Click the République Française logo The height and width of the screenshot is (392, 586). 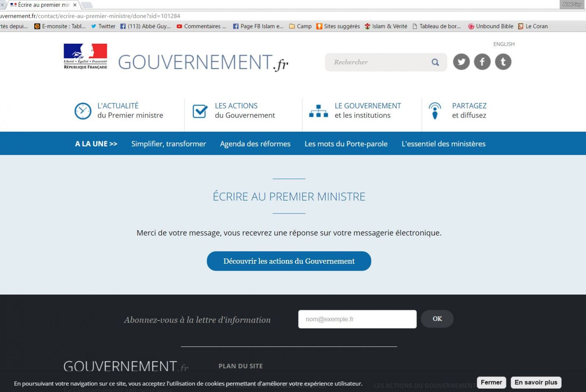[85, 56]
